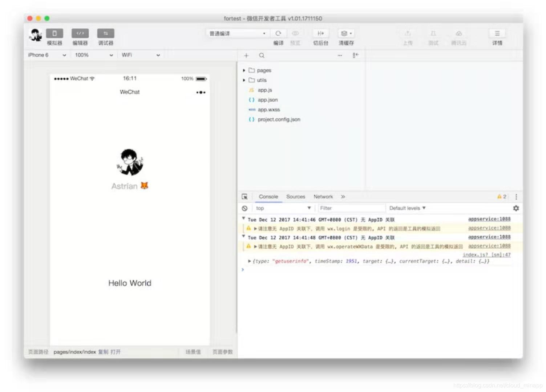Screen dimensions: 546x392
Task: Open the 100% zoom dropdown
Action: tap(94, 55)
